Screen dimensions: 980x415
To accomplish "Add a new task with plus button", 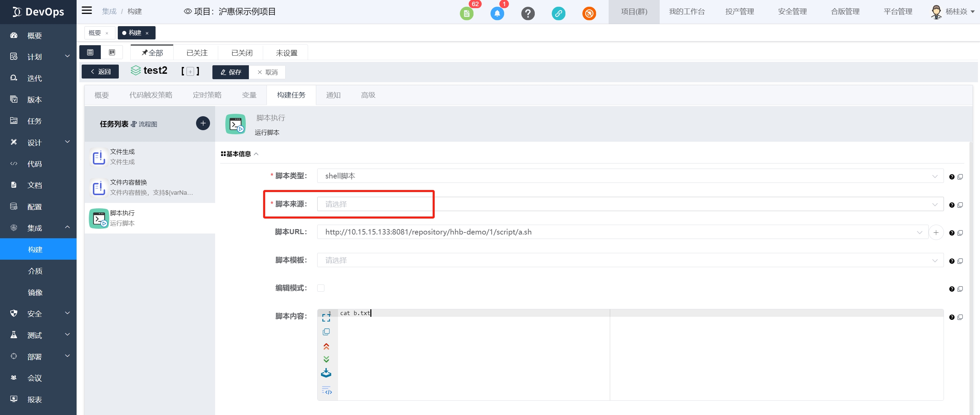I will [203, 123].
